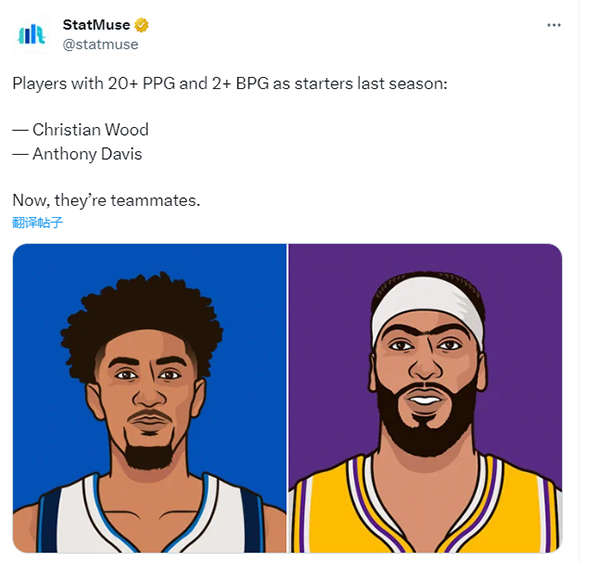Open the Christian Wood illustration

pyautogui.click(x=150, y=398)
